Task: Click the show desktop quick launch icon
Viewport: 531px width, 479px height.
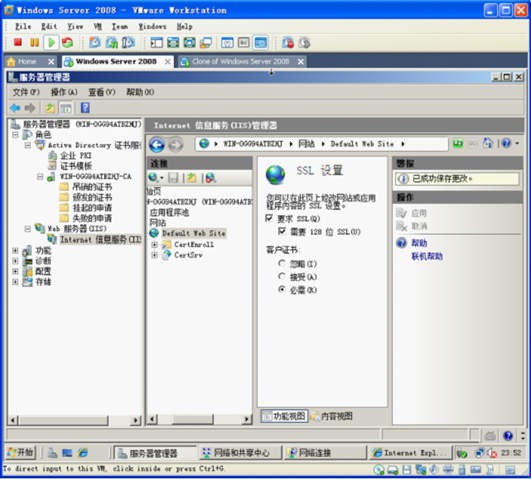Action: pos(67,453)
